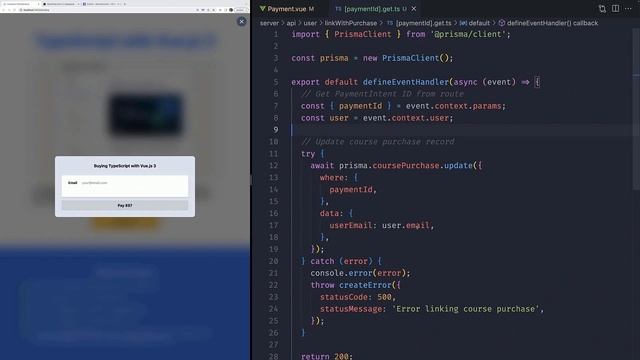
Task: Click 'paymentId' in the line 7 destructuring
Action: pyautogui.click(x=360, y=106)
